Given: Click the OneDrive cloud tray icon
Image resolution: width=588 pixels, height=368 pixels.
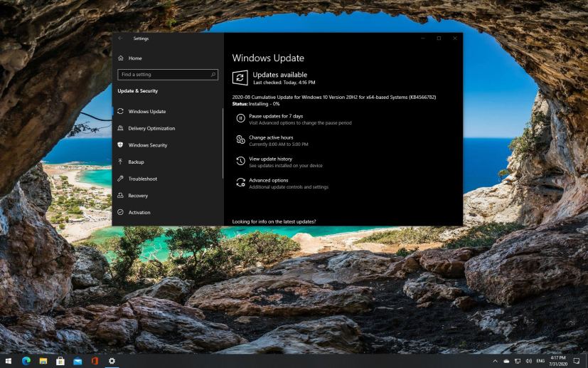Looking at the screenshot, I should pyautogui.click(x=506, y=362).
